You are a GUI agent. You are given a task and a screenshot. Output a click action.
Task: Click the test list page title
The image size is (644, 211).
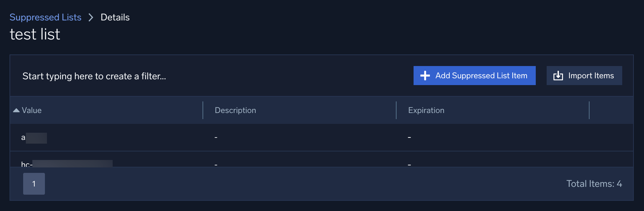coord(35,34)
